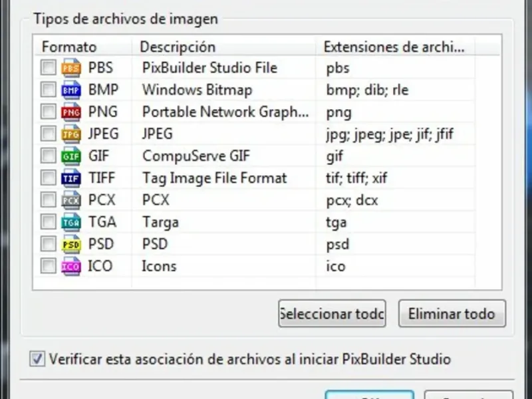
Task: Tick the JPEG association checkbox
Action: pyautogui.click(x=48, y=134)
